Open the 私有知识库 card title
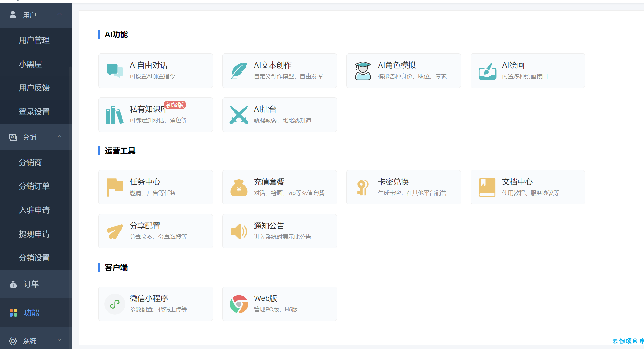Image resolution: width=644 pixels, height=349 pixels. [x=149, y=109]
